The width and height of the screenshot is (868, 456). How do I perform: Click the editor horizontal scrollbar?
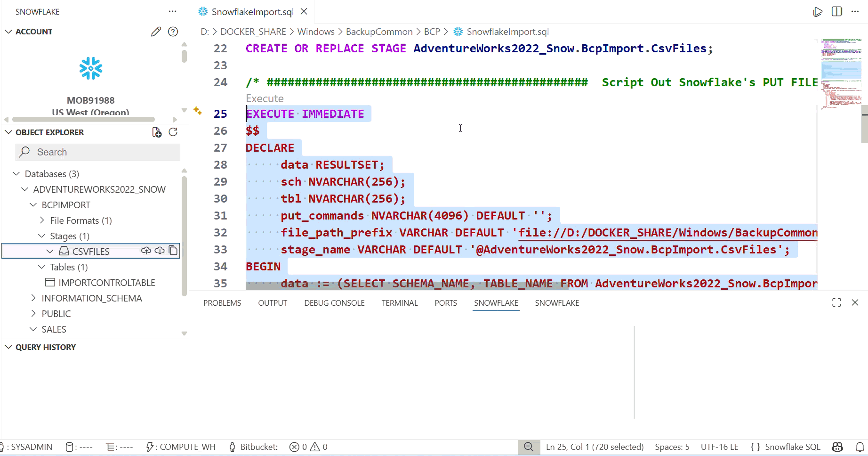(408, 286)
